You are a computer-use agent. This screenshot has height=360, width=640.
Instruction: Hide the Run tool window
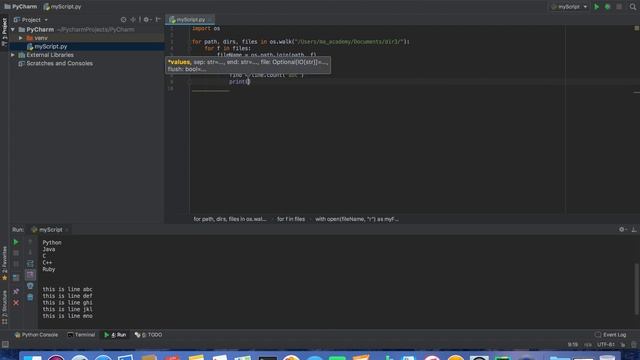634,230
